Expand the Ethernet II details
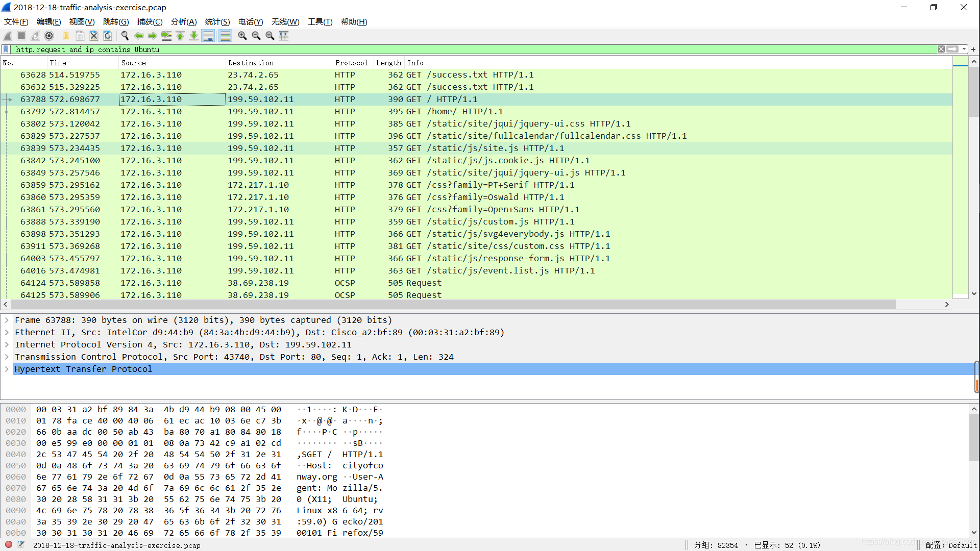The height and width of the screenshot is (551, 980). click(x=7, y=333)
